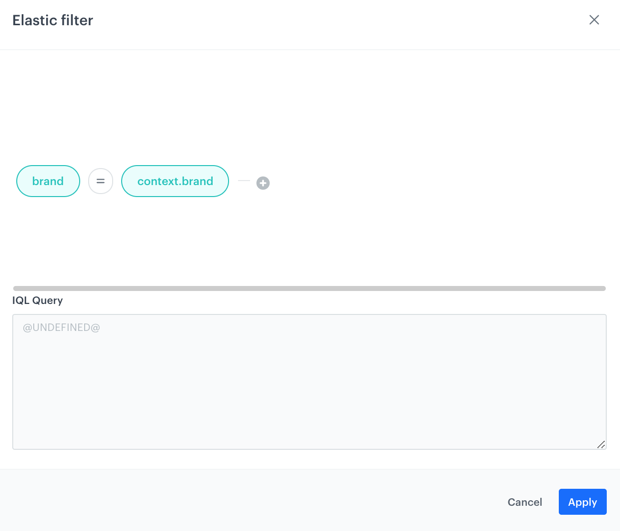Screen dimensions: 620x531
Task: Click the bottom of the IQL Query box
Action: pyautogui.click(x=309, y=438)
